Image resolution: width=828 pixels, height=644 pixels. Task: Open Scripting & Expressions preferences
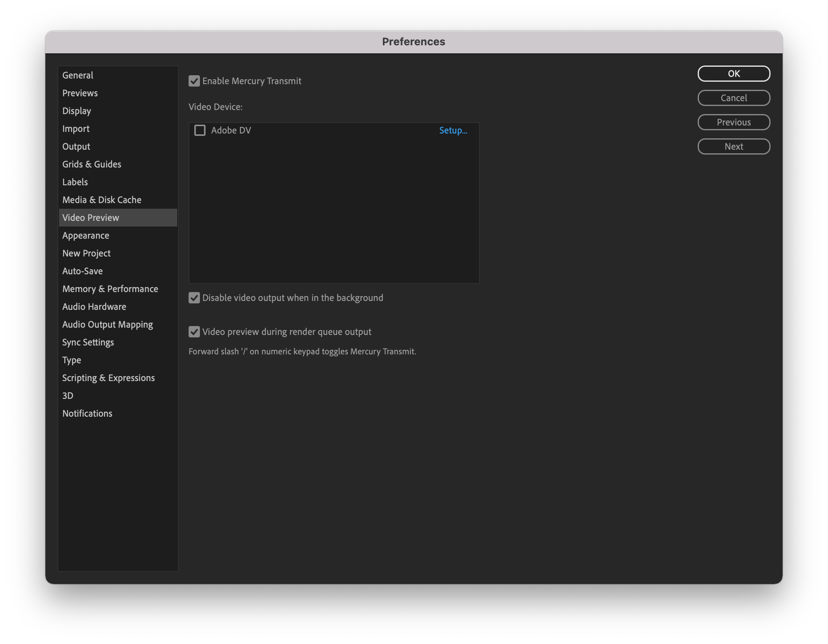(x=108, y=377)
